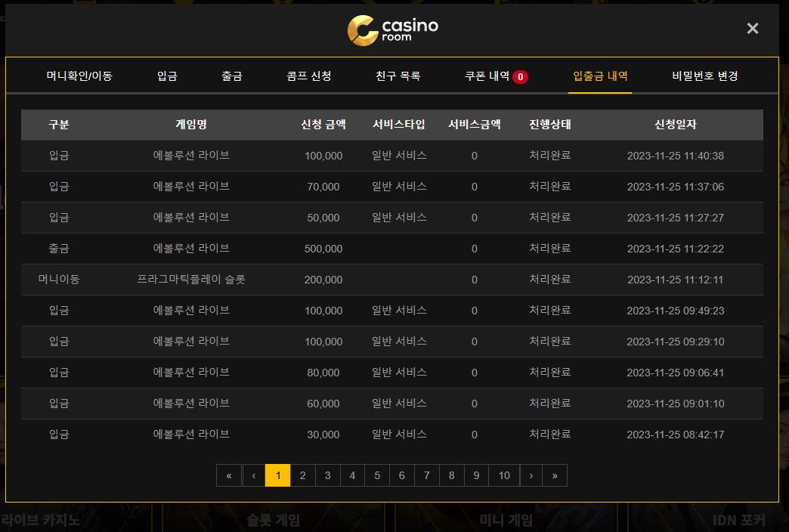Jump to last page with » button
This screenshot has width=789, height=532.
coord(555,475)
